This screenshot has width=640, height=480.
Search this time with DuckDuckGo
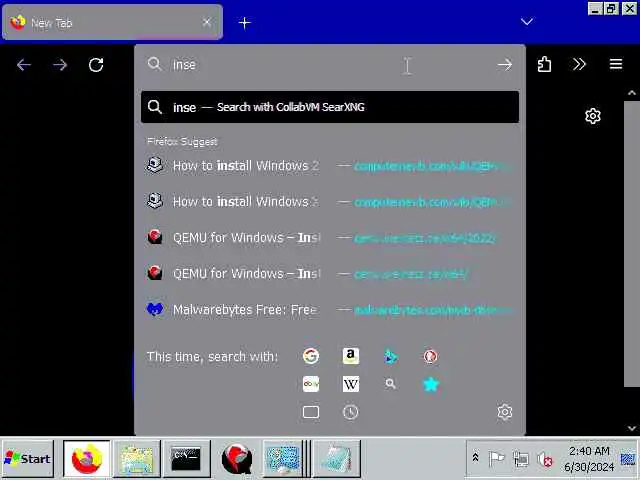click(x=430, y=356)
